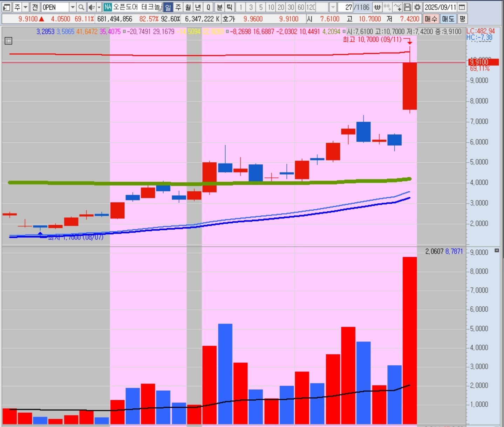Open the data grid icon in chart corner

pos(8,41)
